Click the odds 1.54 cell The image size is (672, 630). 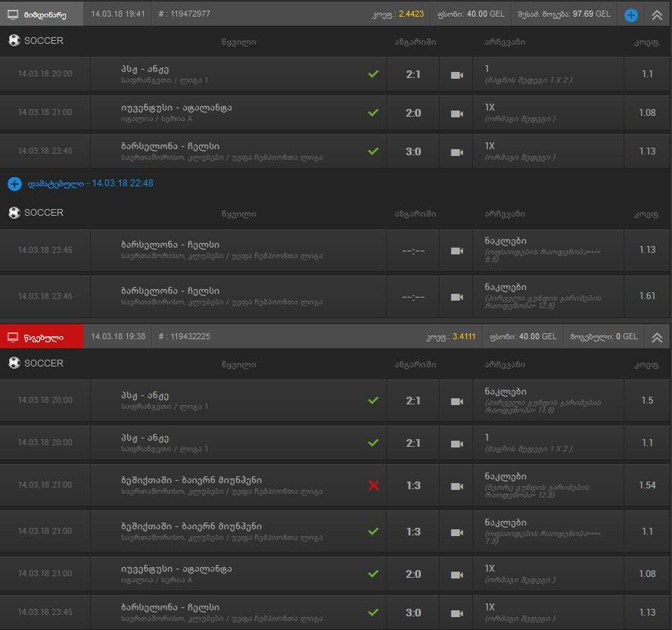click(x=647, y=485)
